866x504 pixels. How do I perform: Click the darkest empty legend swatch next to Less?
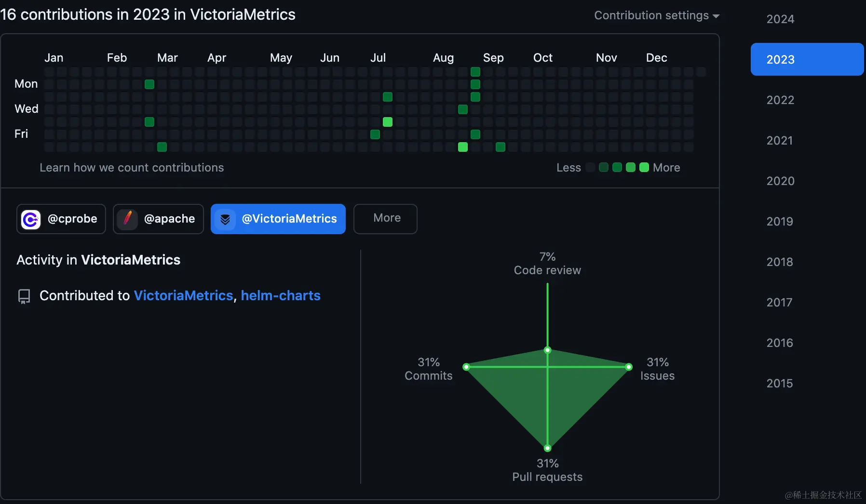[590, 167]
